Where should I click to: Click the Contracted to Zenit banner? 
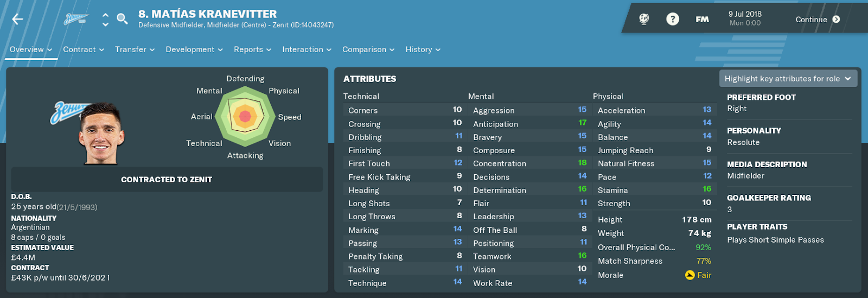(x=167, y=180)
